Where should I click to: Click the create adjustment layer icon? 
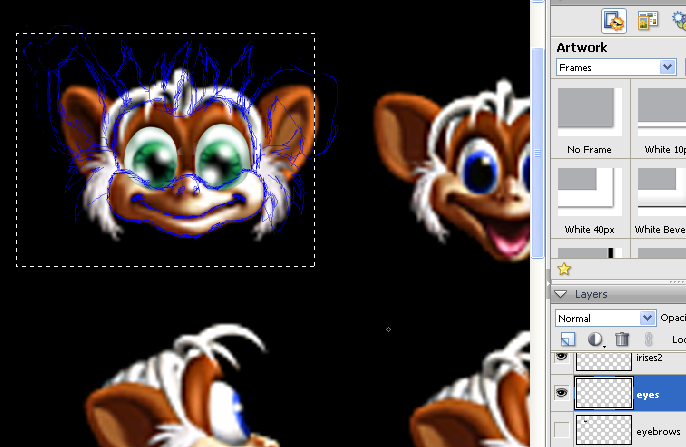click(x=595, y=339)
